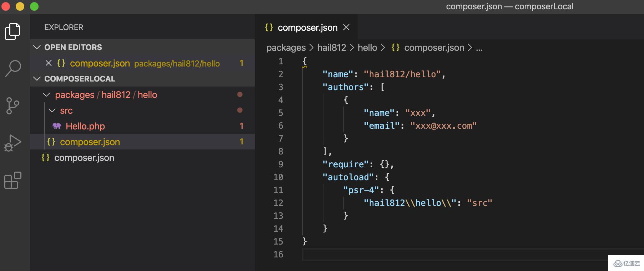Click the modified dot on src folder row
Viewport: 644px width, 271px height.
point(240,110)
